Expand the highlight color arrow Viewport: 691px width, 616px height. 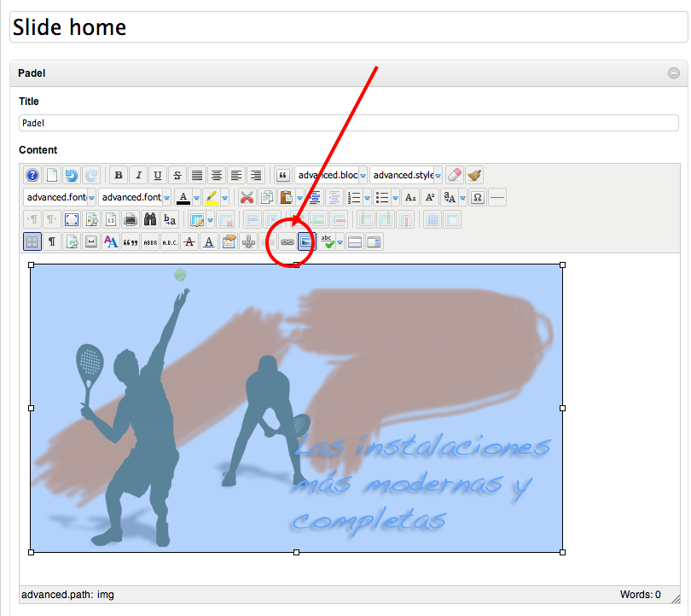click(225, 197)
